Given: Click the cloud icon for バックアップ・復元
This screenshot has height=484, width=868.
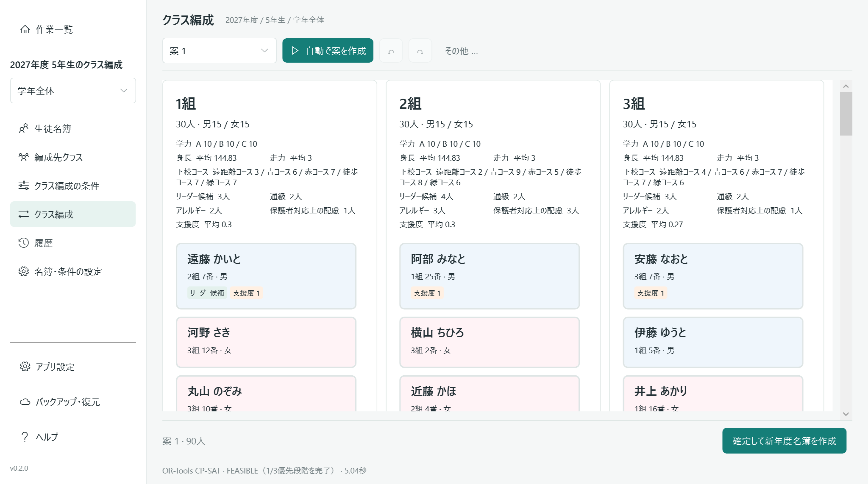Looking at the screenshot, I should (25, 402).
